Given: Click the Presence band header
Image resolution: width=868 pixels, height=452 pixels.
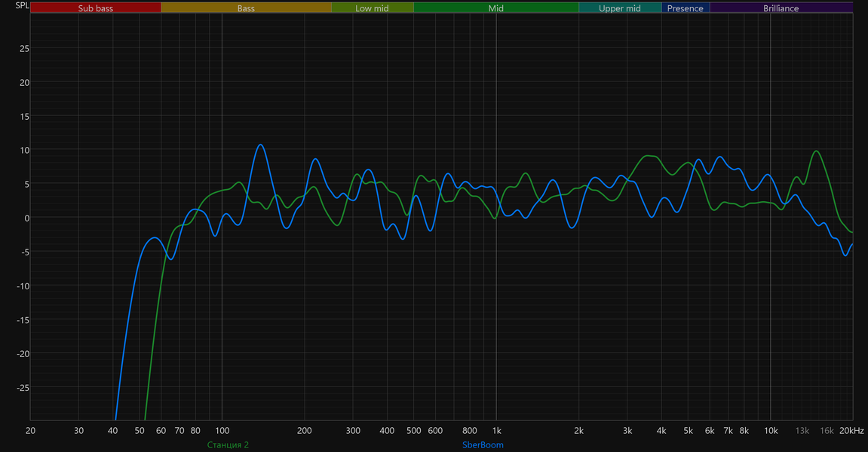Looking at the screenshot, I should [686, 8].
